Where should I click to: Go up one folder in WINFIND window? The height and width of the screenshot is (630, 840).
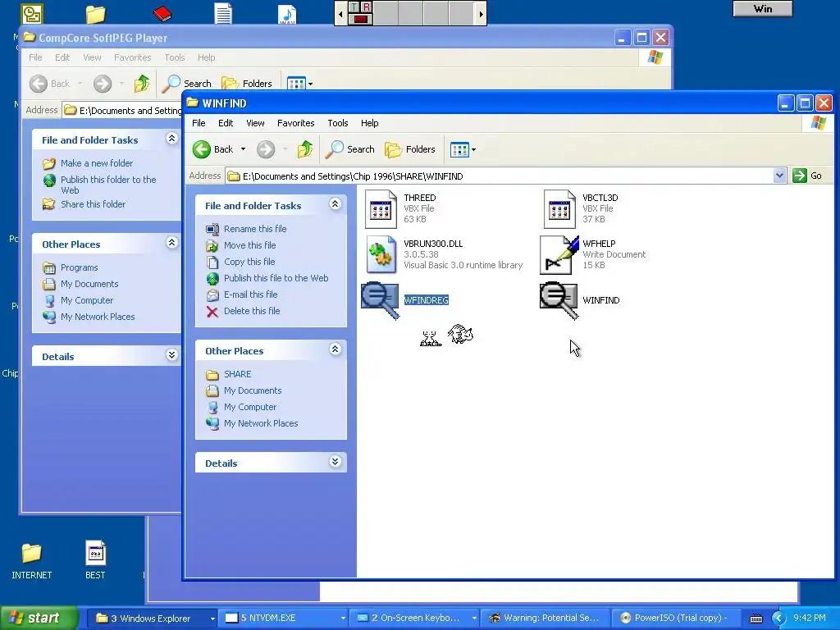click(305, 149)
